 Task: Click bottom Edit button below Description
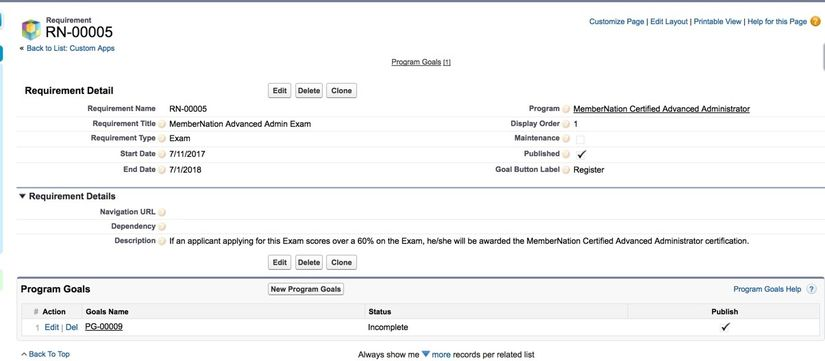coord(279,262)
